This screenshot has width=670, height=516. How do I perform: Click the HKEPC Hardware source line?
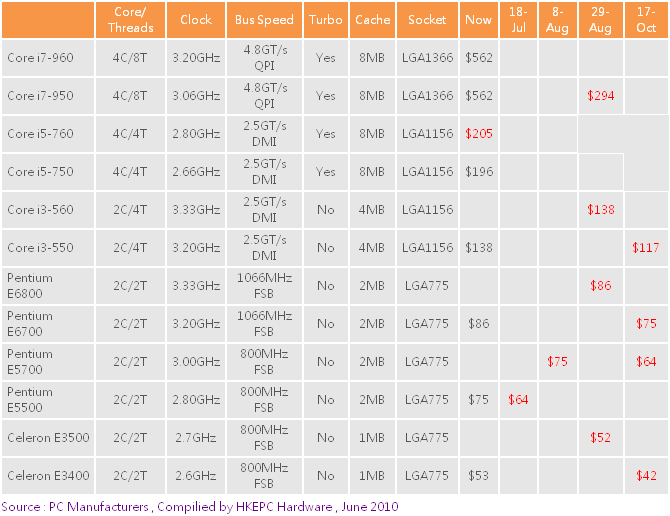click(200, 507)
